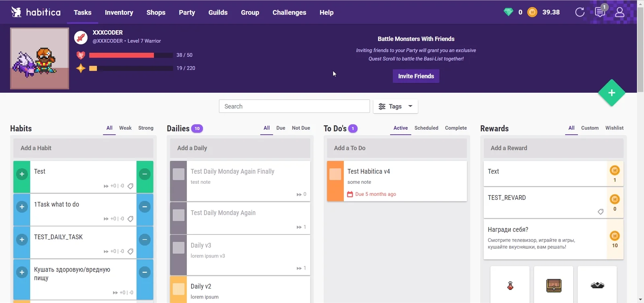Open the gems icon in the header

508,12
